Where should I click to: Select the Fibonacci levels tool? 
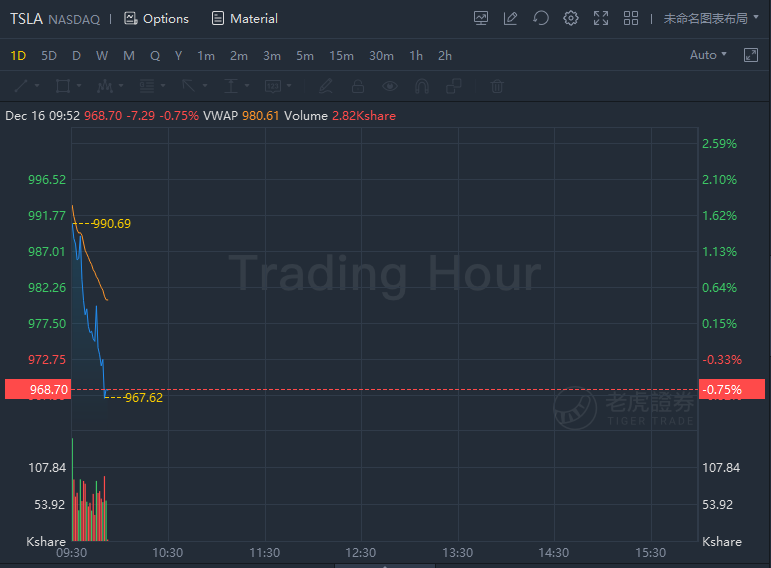tap(147, 87)
